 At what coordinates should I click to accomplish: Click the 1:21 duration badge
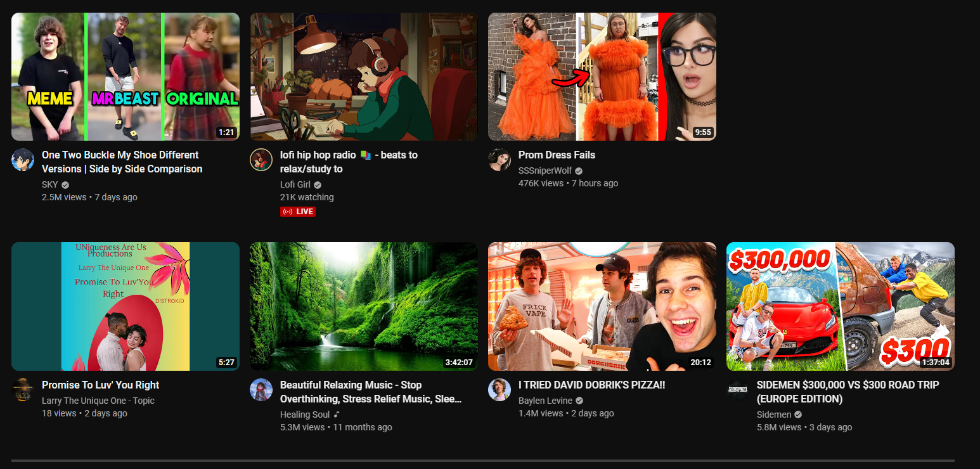click(226, 132)
